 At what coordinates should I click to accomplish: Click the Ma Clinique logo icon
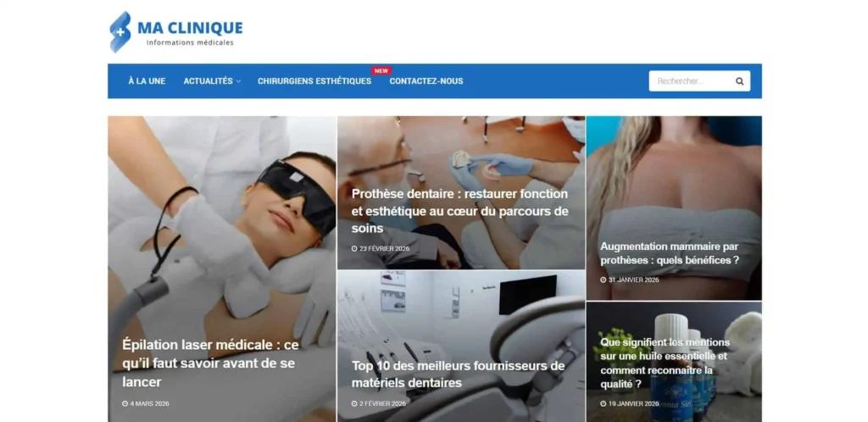120,32
